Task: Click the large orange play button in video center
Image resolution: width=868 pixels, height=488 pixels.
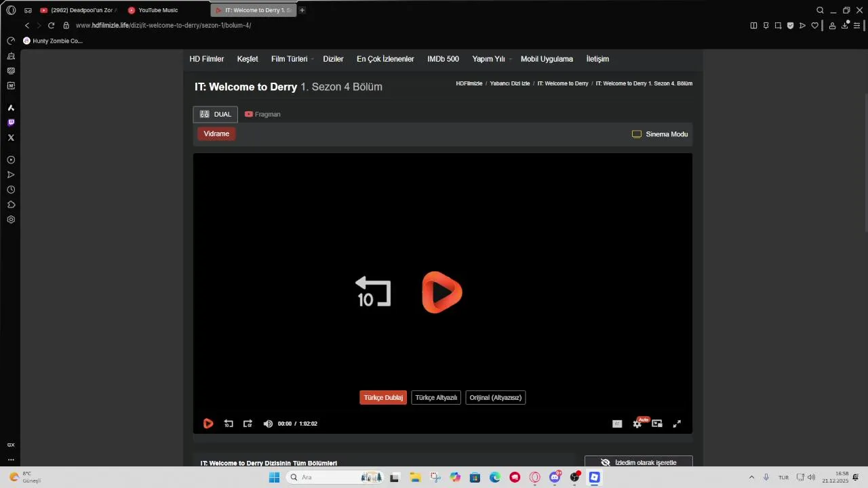Action: pos(441,293)
